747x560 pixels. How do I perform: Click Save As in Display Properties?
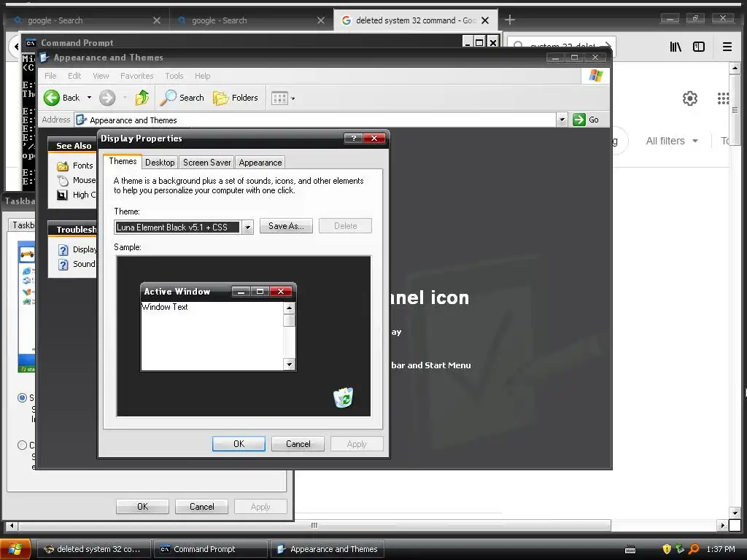(286, 226)
